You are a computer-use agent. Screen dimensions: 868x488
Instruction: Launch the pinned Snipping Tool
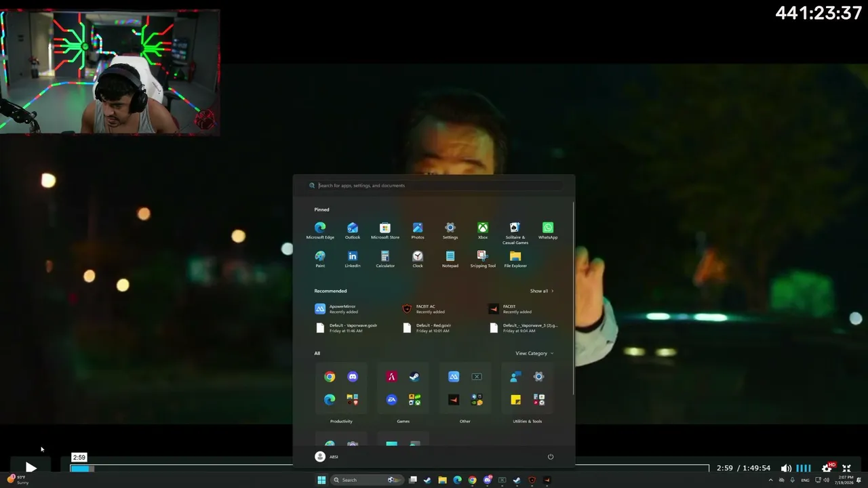(483, 259)
